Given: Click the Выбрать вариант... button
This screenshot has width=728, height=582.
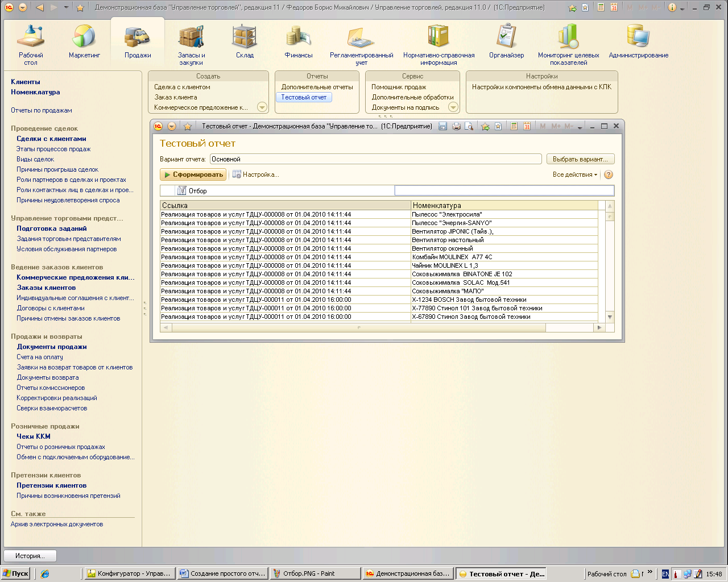Looking at the screenshot, I should [x=580, y=159].
